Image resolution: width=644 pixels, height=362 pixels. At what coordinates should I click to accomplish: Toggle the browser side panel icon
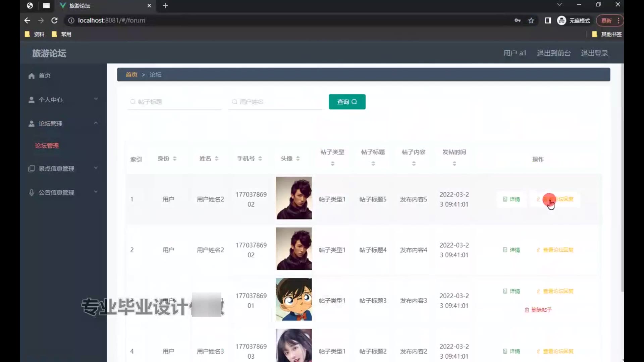tap(548, 20)
